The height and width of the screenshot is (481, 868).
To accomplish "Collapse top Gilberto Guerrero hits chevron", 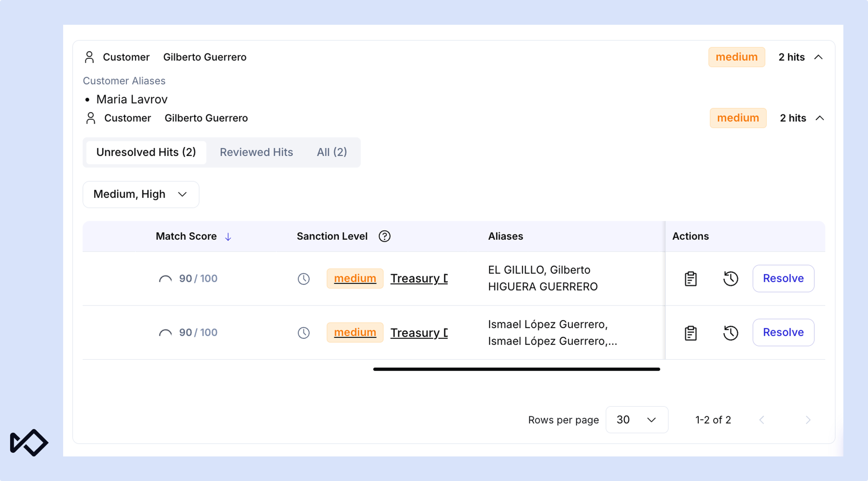I will click(818, 57).
